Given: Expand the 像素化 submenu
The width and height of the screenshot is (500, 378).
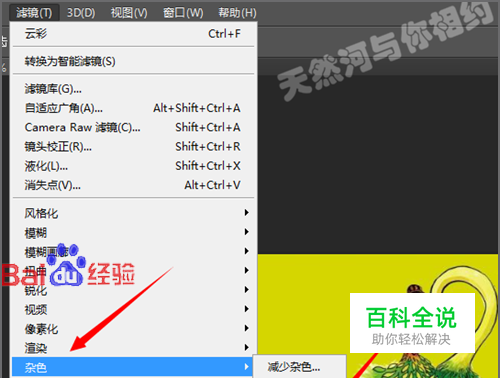Looking at the screenshot, I should [x=133, y=328].
